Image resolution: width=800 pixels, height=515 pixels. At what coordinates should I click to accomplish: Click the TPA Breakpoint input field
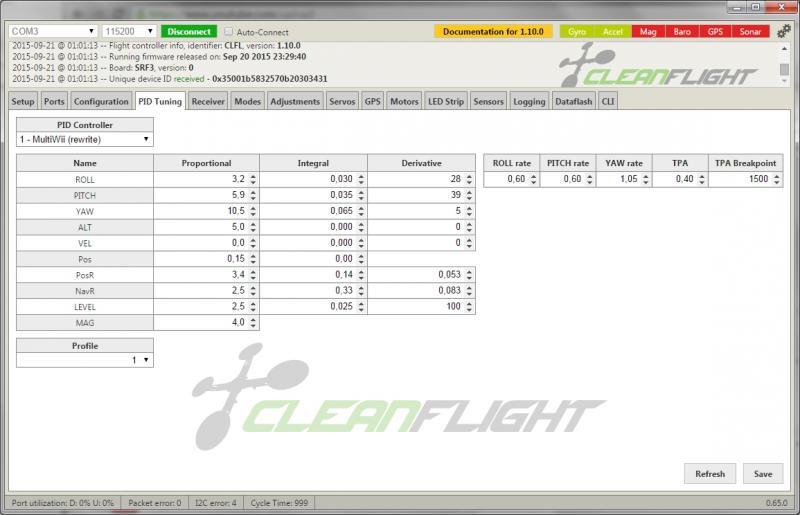[743, 179]
